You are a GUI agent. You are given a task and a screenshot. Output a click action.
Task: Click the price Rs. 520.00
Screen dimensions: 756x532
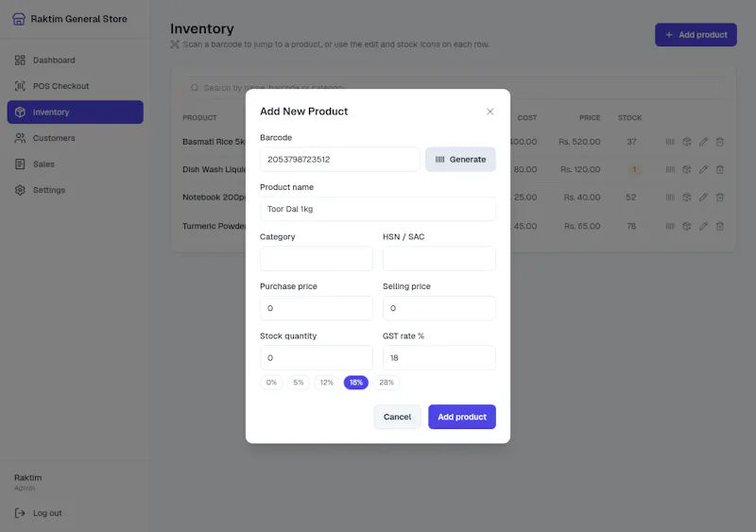579,142
